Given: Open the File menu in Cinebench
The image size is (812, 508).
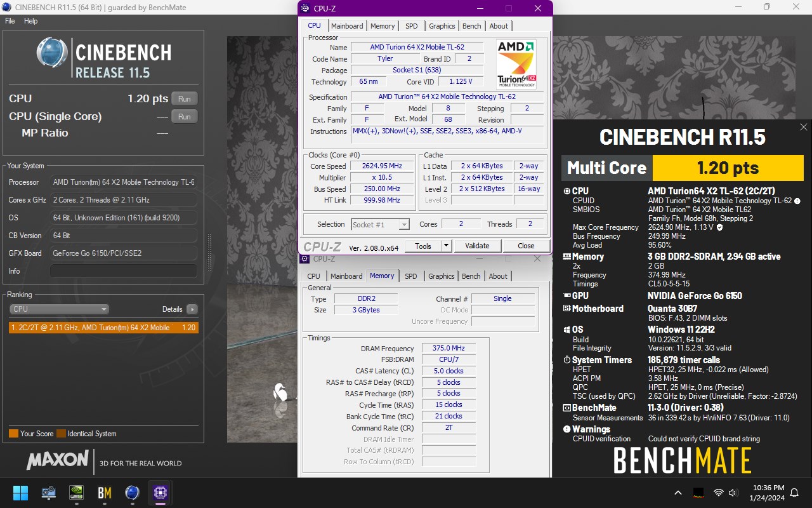Looking at the screenshot, I should (x=10, y=21).
